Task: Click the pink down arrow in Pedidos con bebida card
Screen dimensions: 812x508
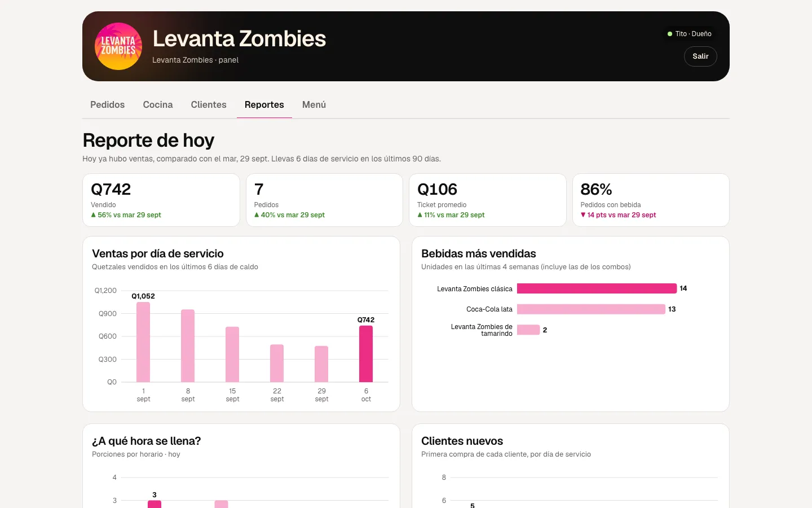Action: [583, 215]
